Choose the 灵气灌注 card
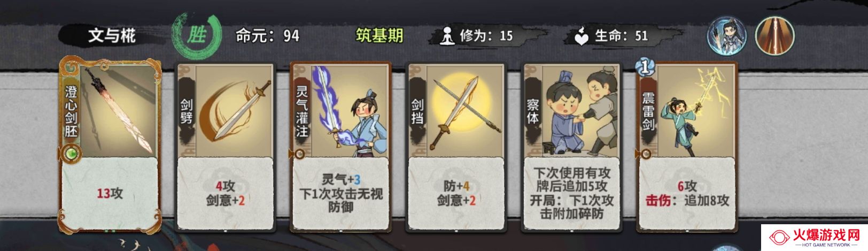 point(340,147)
